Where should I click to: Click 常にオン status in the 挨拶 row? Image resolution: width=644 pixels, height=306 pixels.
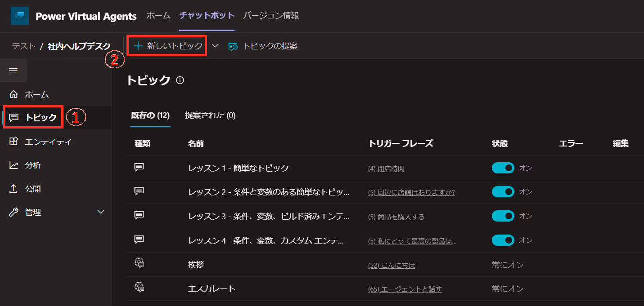pyautogui.click(x=508, y=265)
